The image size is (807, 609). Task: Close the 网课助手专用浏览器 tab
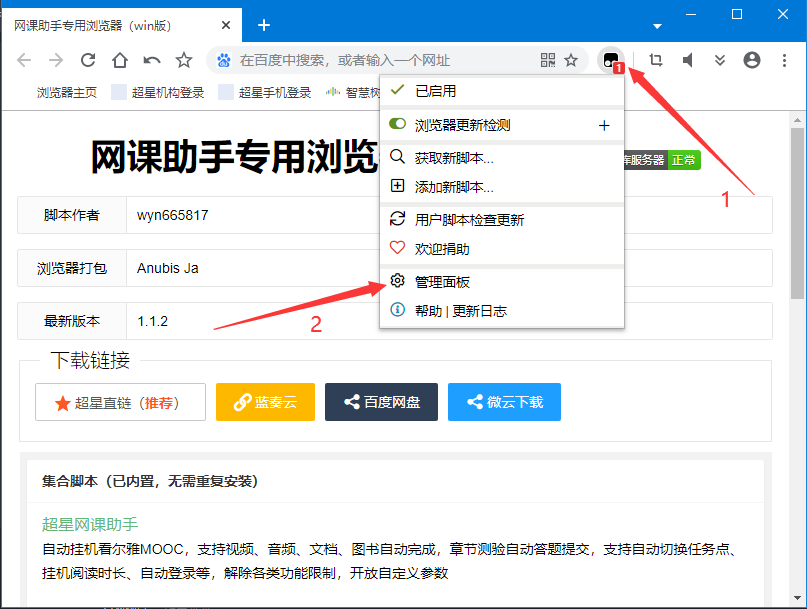tap(225, 25)
